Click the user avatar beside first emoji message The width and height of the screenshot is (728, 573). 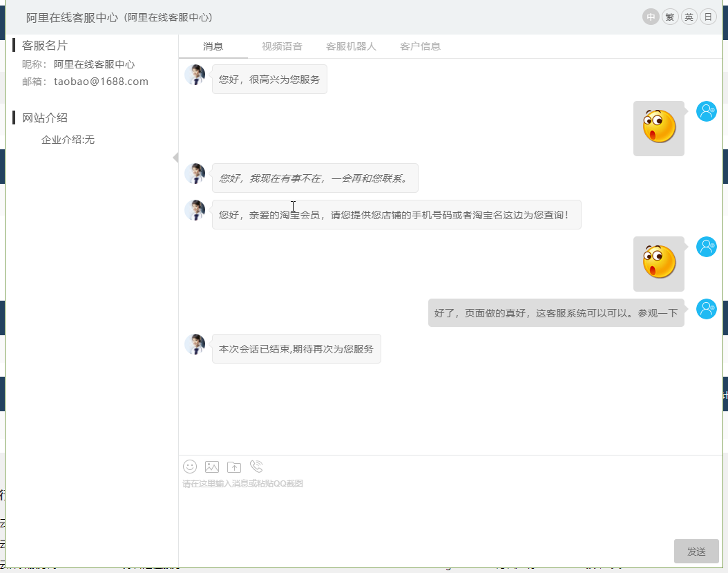coord(706,111)
